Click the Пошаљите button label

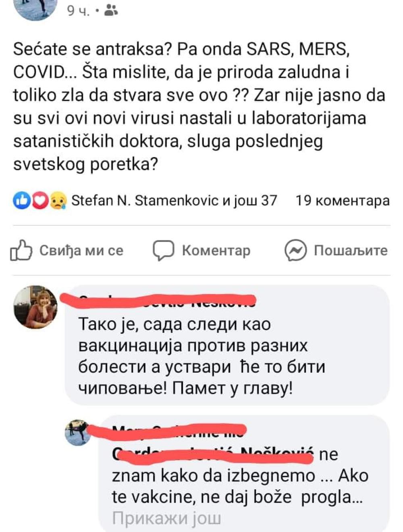(351, 251)
